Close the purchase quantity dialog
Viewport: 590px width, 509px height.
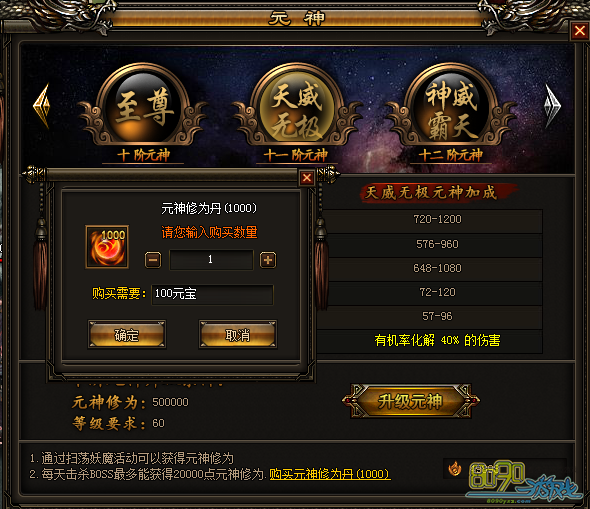point(307,178)
